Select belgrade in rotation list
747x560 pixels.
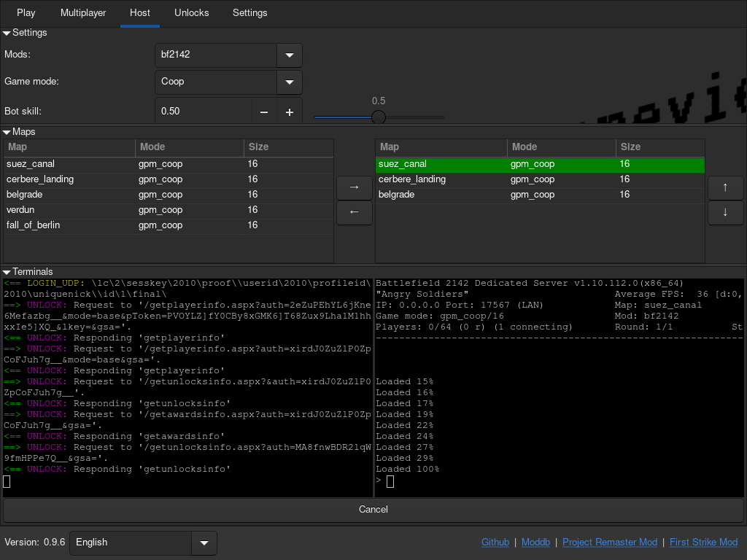click(540, 195)
